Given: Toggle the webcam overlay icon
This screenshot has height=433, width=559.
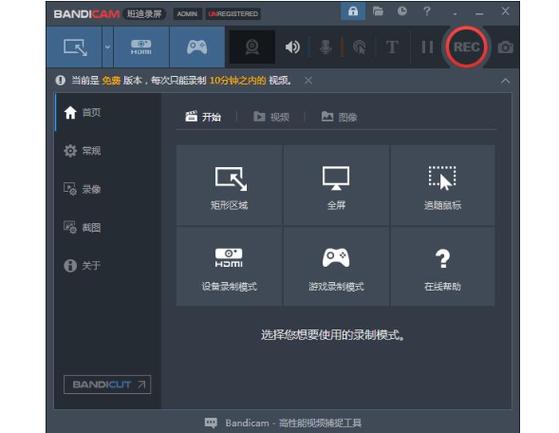Looking at the screenshot, I should (x=252, y=47).
